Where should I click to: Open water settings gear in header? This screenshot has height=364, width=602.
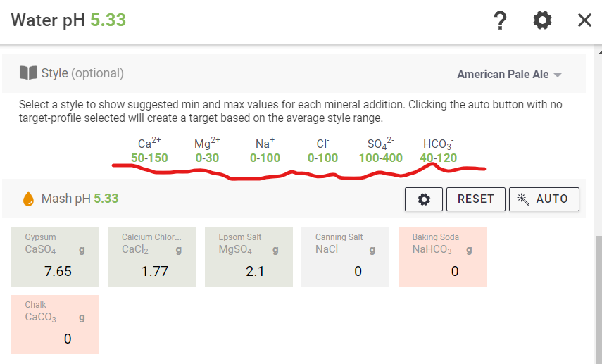pyautogui.click(x=542, y=20)
